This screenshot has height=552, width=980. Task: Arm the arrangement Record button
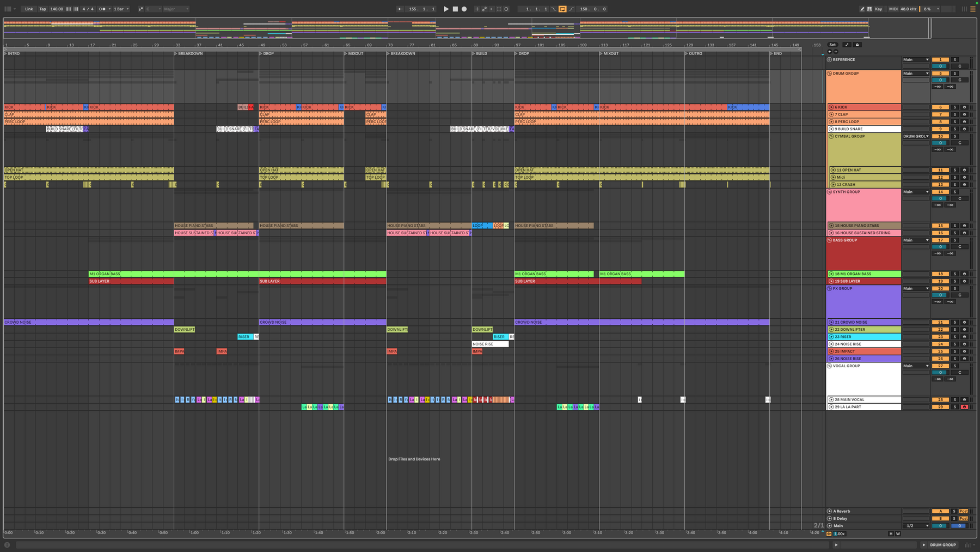[x=464, y=9]
